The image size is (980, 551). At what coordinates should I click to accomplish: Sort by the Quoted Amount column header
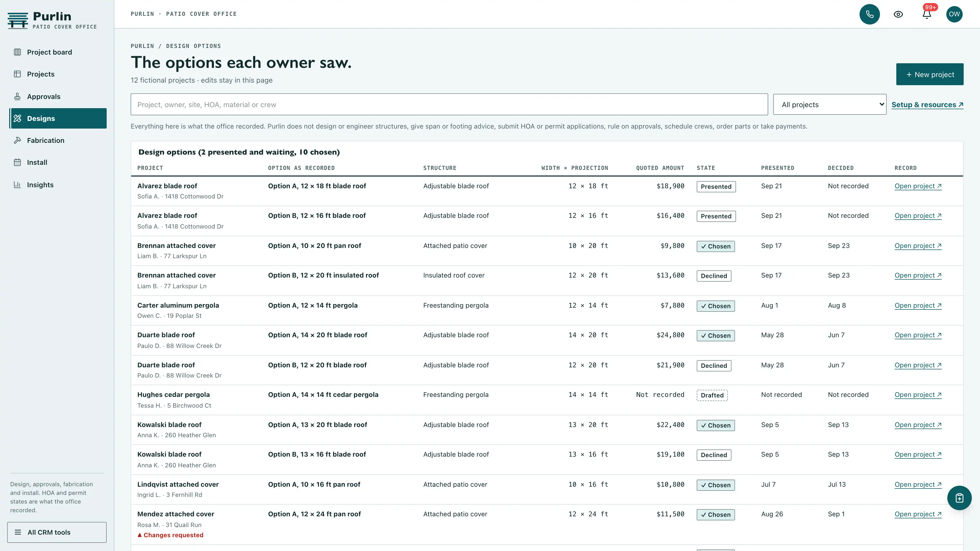tap(660, 168)
